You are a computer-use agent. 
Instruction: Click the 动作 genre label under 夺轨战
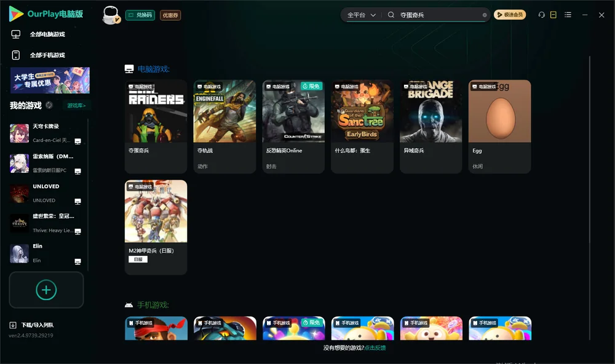202,166
